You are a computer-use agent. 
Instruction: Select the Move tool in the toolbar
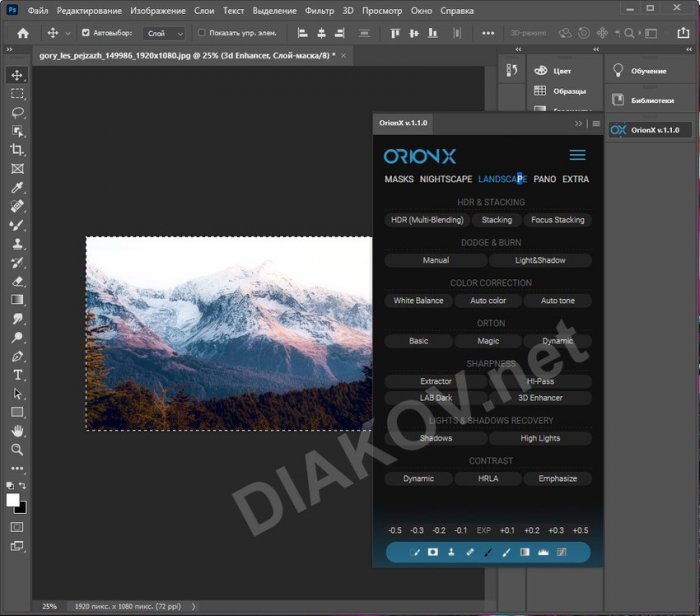click(x=17, y=75)
